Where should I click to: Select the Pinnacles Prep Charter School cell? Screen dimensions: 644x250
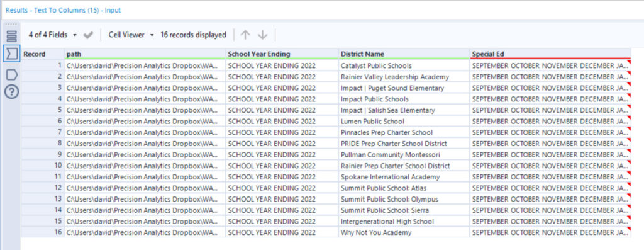404,132
